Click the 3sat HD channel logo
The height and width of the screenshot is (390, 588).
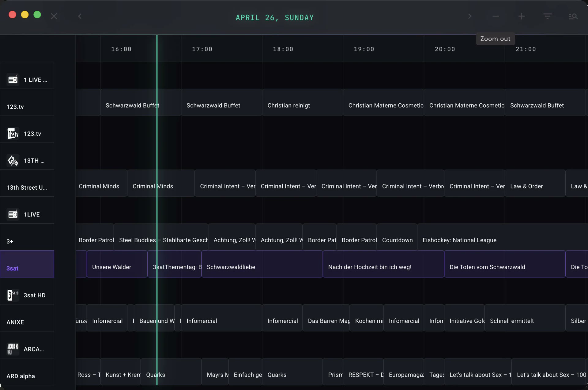click(x=13, y=295)
